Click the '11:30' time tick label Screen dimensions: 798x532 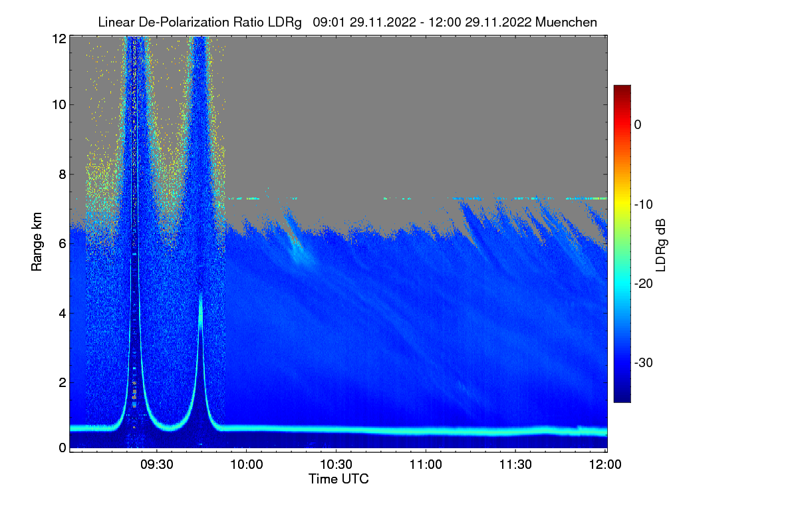click(516, 464)
